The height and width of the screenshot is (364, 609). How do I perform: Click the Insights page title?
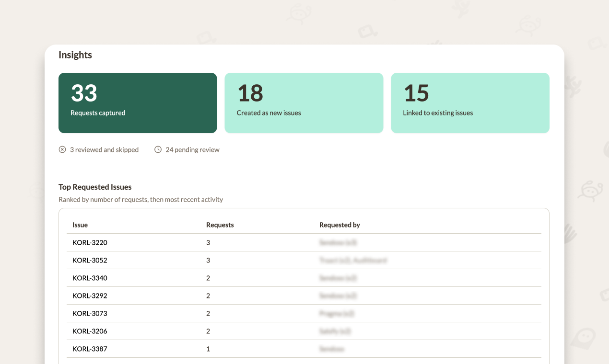(75, 55)
